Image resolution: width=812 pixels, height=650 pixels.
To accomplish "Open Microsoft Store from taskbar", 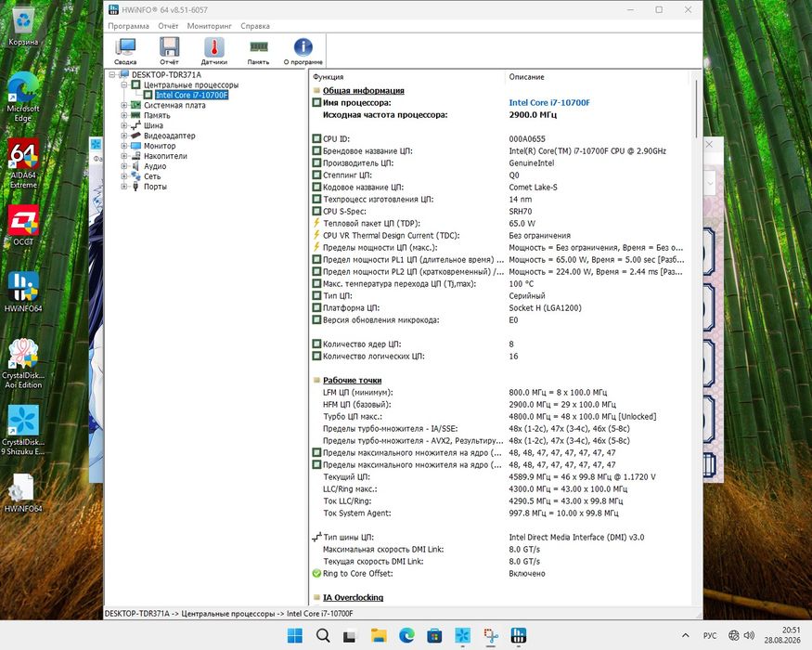I will tap(434, 635).
